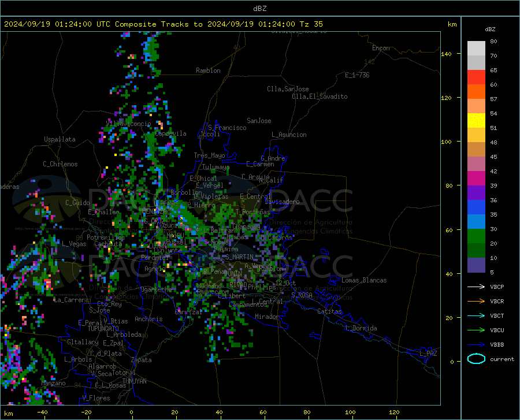Click the 'Potrerillos' map label

106,237
